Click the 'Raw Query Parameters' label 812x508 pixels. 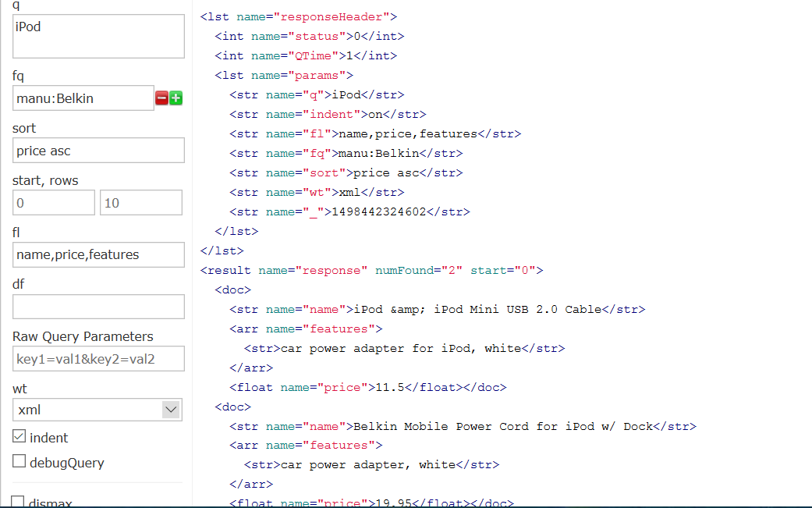(83, 336)
